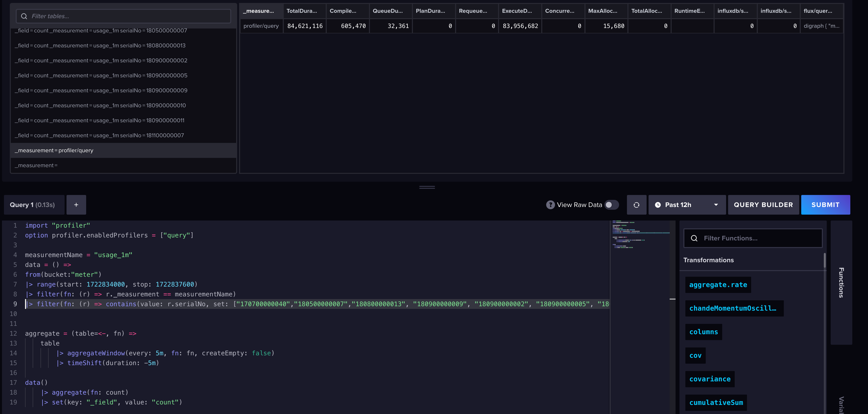Click the 32,361 queue duration cell
This screenshot has height=414, width=868.
391,26
